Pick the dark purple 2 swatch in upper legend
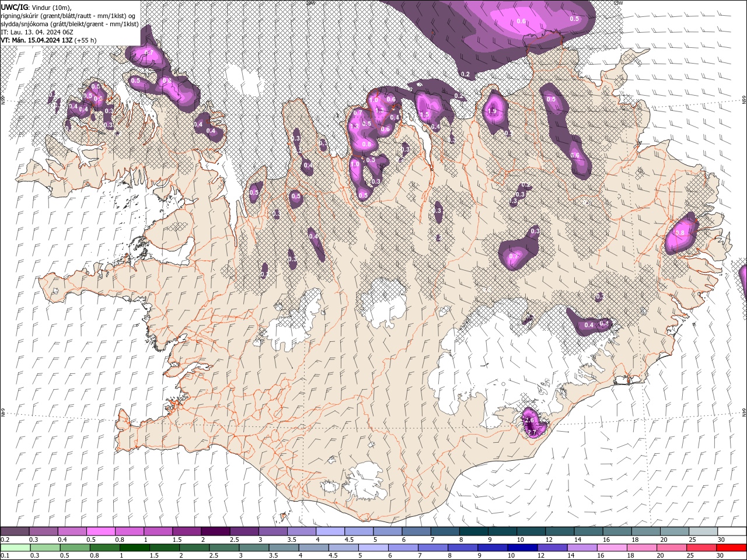This screenshot has height=560, width=747. click(x=216, y=531)
